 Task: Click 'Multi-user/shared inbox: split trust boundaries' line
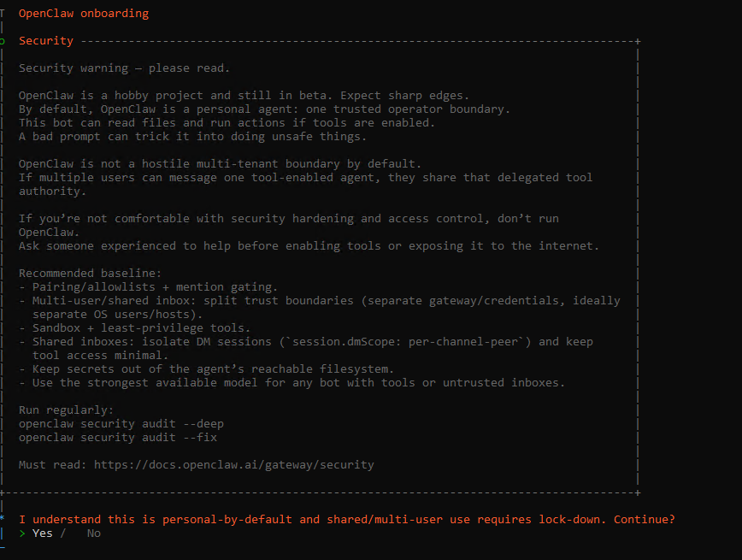pos(320,307)
